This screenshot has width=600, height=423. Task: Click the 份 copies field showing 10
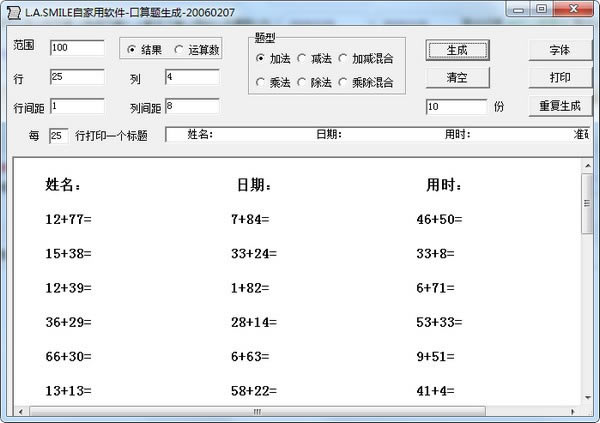[457, 107]
